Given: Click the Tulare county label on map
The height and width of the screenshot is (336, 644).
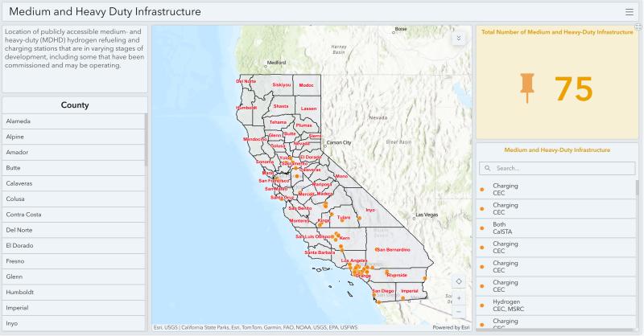Looking at the screenshot, I should coord(344,218).
